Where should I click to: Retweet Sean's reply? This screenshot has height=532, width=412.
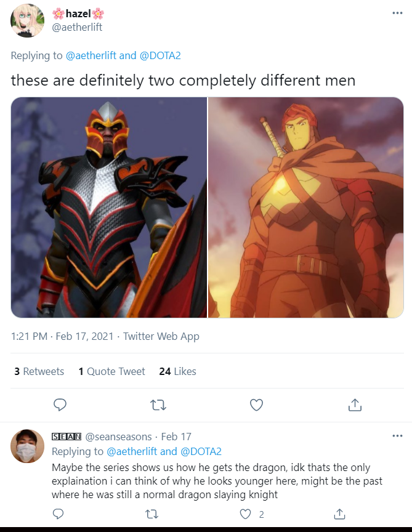(151, 514)
